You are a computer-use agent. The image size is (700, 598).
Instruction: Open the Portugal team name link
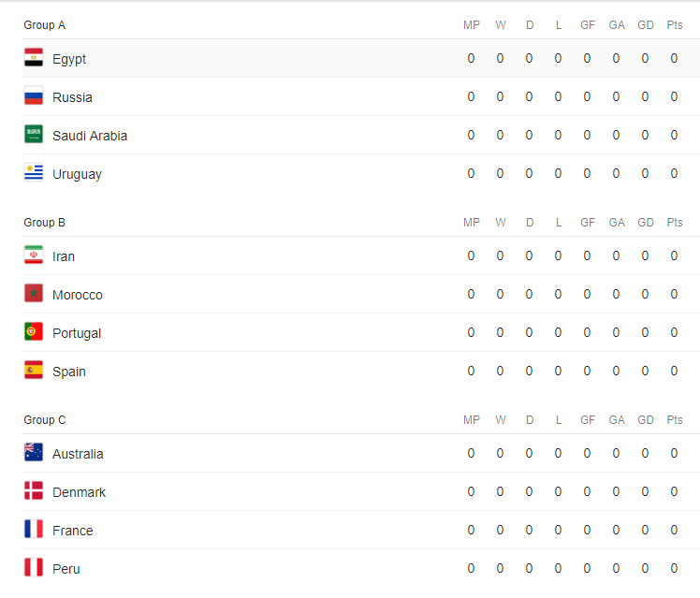click(77, 333)
